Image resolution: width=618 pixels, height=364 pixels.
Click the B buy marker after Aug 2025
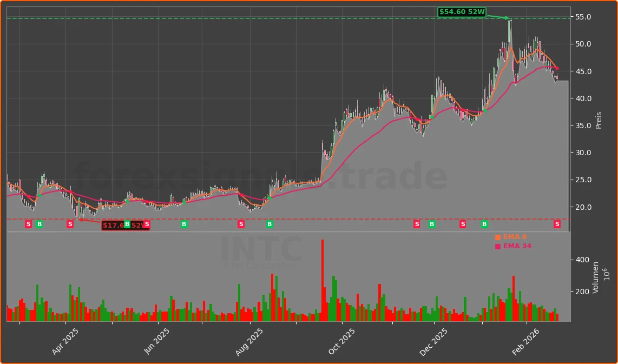click(x=269, y=224)
